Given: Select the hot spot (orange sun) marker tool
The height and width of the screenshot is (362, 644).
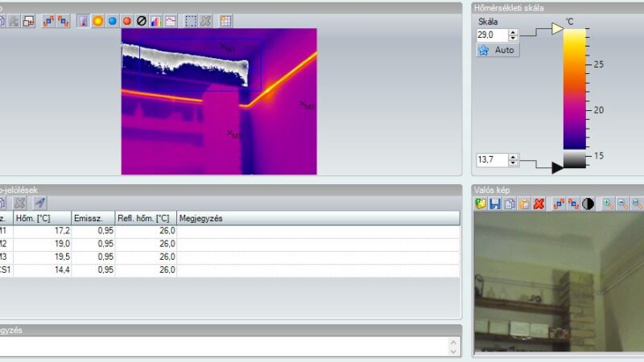Looking at the screenshot, I should pos(98,21).
